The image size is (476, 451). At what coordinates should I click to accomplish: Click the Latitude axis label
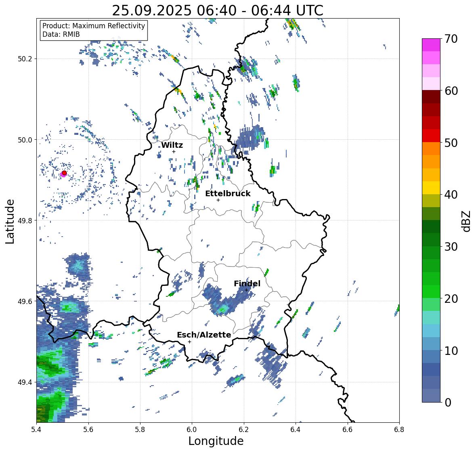(10, 222)
